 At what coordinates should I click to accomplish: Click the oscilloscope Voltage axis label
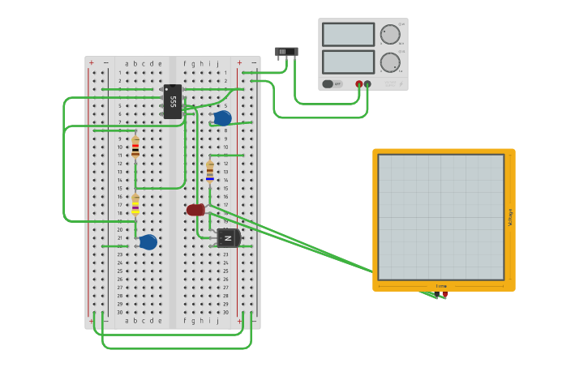point(510,217)
